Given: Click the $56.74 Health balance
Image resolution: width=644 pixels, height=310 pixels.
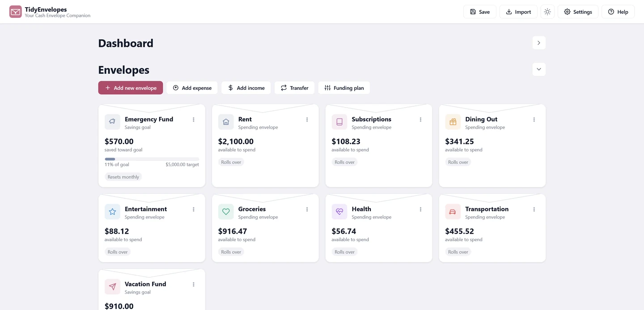Looking at the screenshot, I should 344,231.
